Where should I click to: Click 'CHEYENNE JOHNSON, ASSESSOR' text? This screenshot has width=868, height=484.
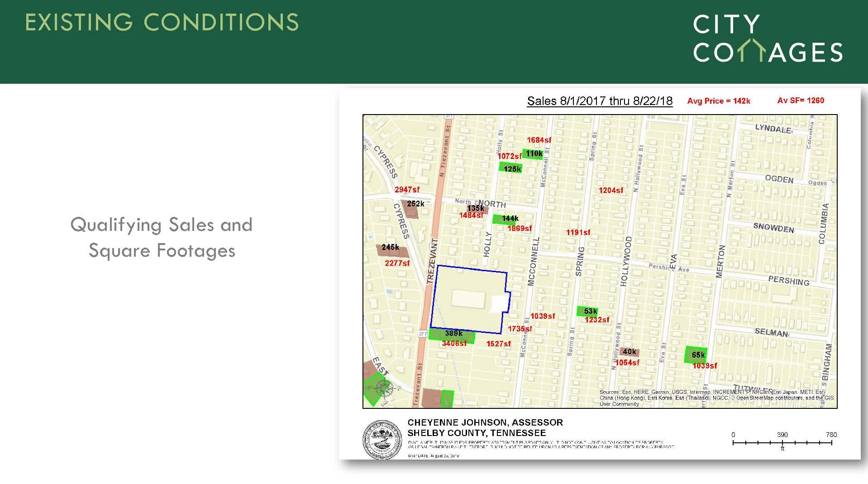tap(485, 422)
